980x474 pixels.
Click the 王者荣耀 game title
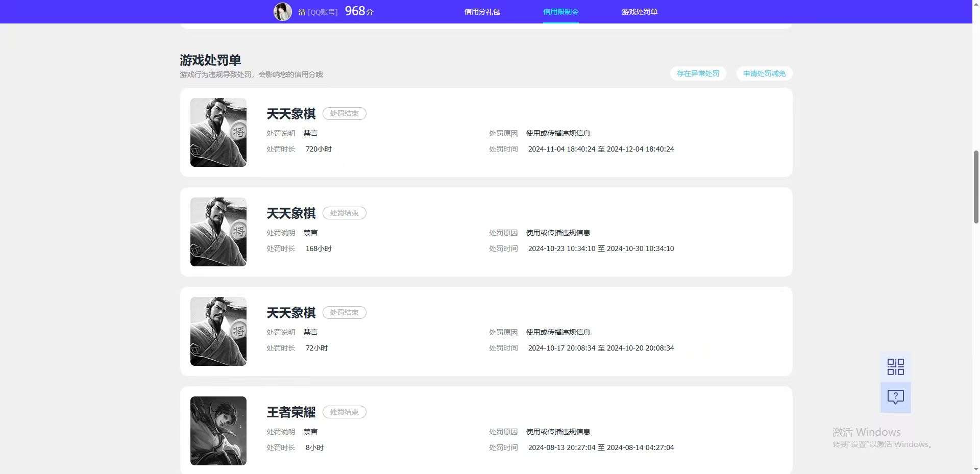(x=291, y=412)
